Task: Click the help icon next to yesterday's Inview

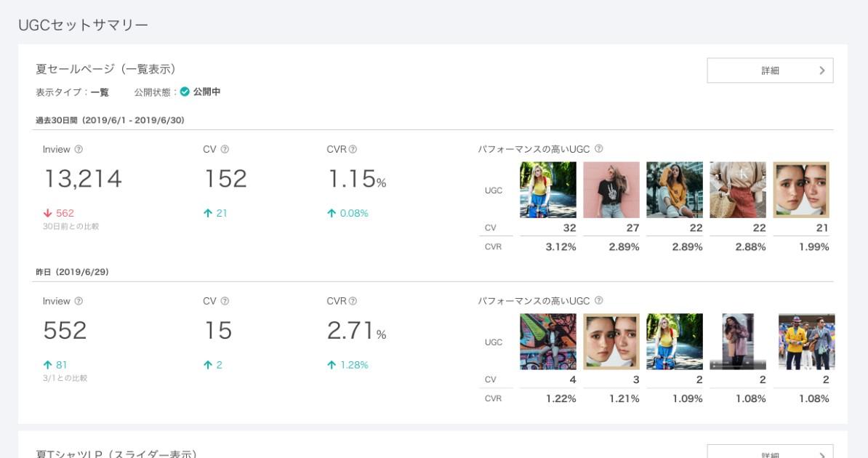Action: coord(79,302)
